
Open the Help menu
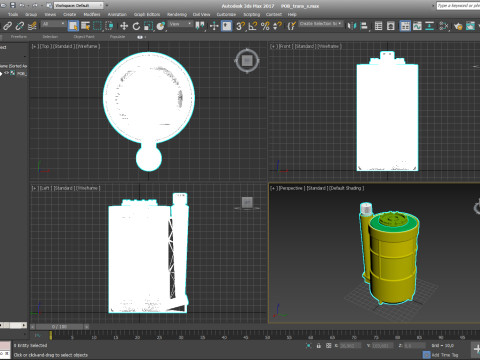292,14
